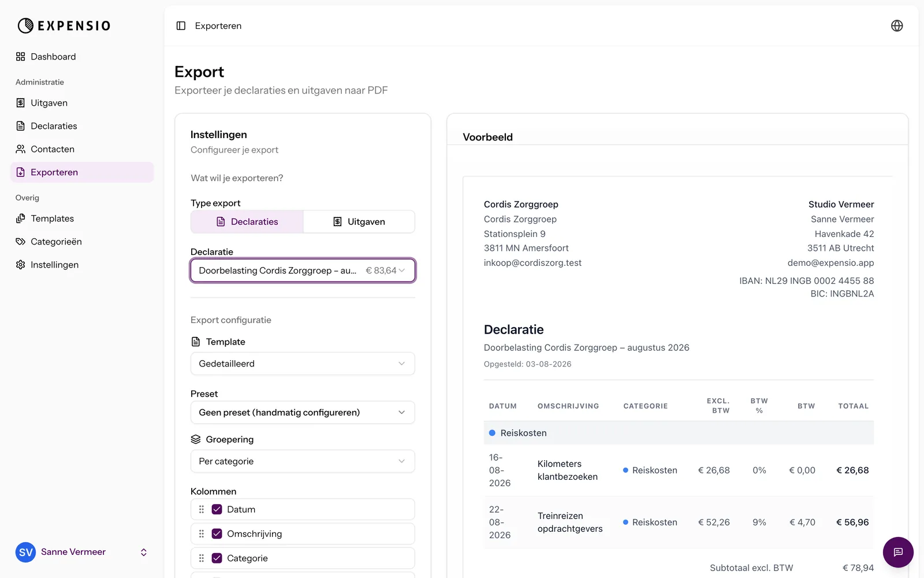Grab the Datum column drag handle
Viewport: 924px width, 578px height.
pos(202,509)
